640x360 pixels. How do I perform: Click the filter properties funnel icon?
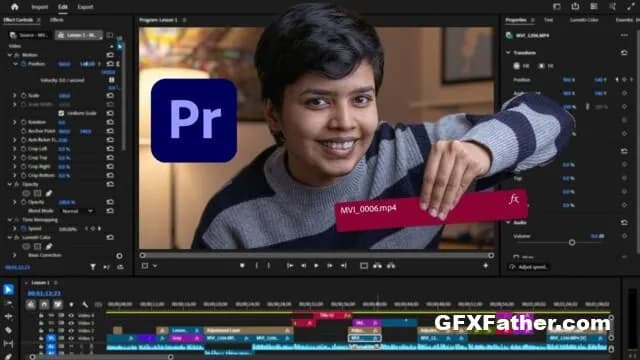(93, 267)
